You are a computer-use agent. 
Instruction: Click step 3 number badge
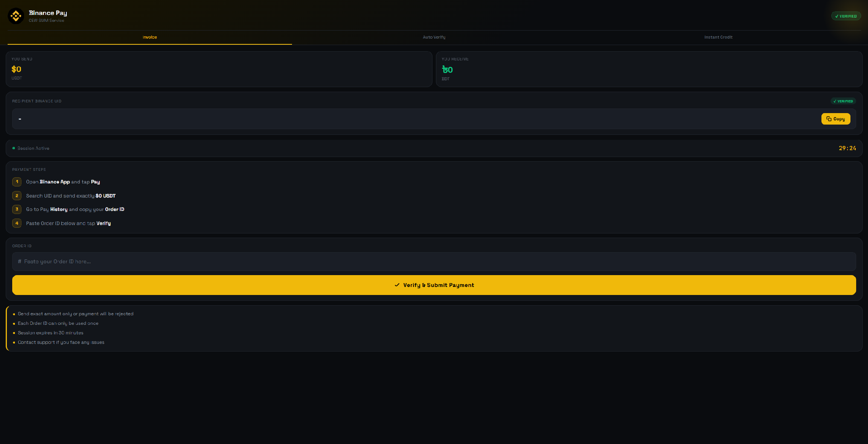click(x=17, y=209)
